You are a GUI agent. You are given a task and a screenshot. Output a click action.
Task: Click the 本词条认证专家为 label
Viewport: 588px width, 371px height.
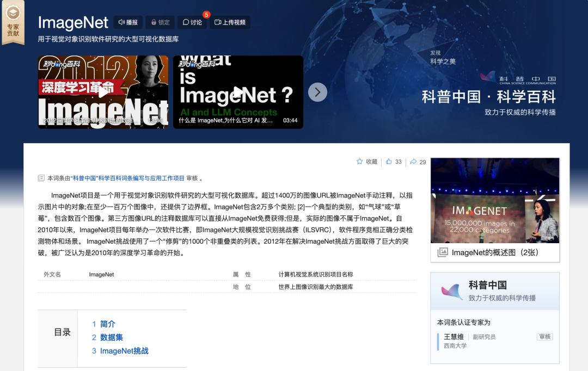coord(463,323)
